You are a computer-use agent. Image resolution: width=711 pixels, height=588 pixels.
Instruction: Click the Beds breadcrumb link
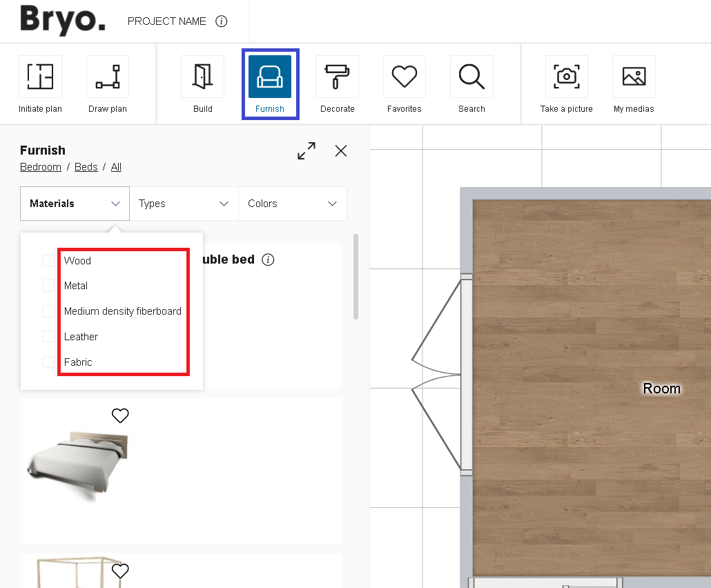click(86, 167)
